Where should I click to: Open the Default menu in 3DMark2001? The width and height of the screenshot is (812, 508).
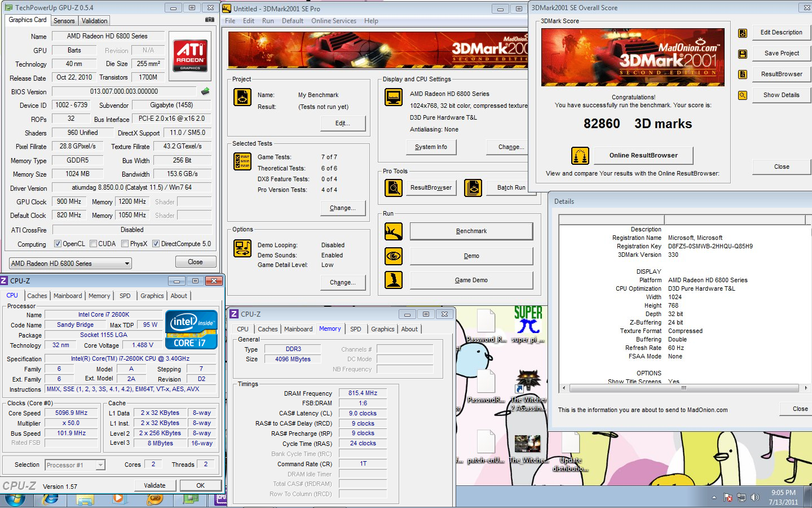pyautogui.click(x=293, y=21)
